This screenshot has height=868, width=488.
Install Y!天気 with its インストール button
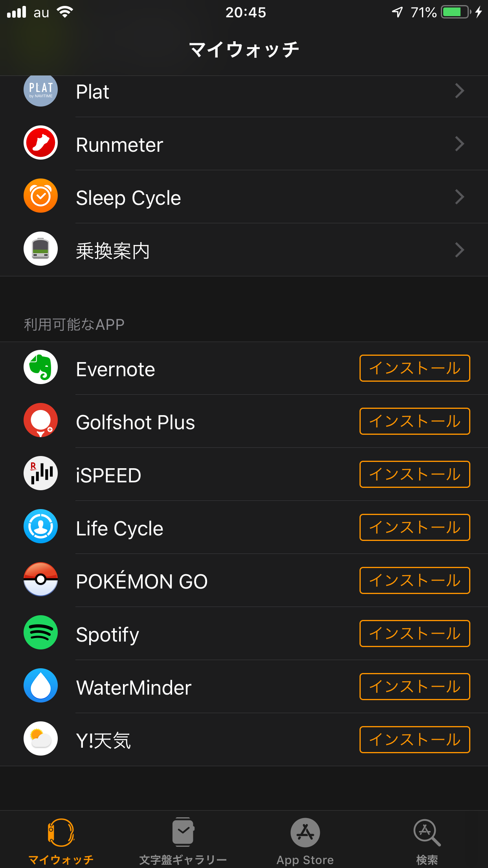pyautogui.click(x=415, y=740)
